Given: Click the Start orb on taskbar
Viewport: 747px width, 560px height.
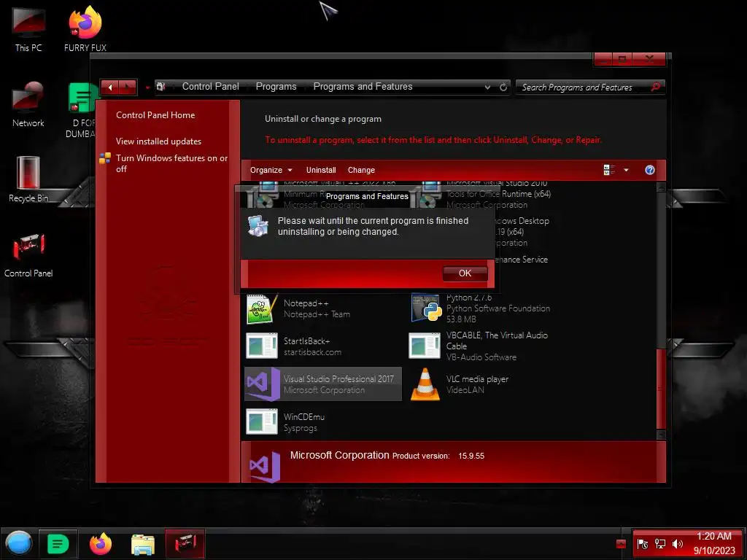Looking at the screenshot, I should point(19,543).
